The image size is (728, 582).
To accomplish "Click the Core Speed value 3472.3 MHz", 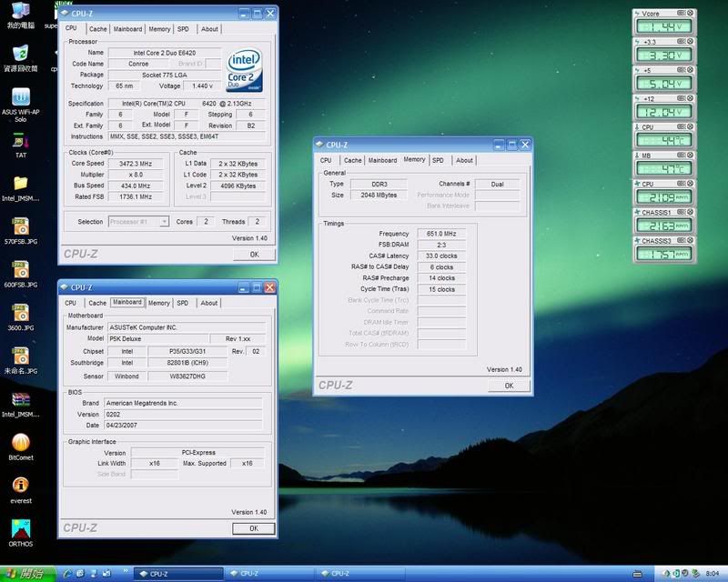I will pos(136,164).
